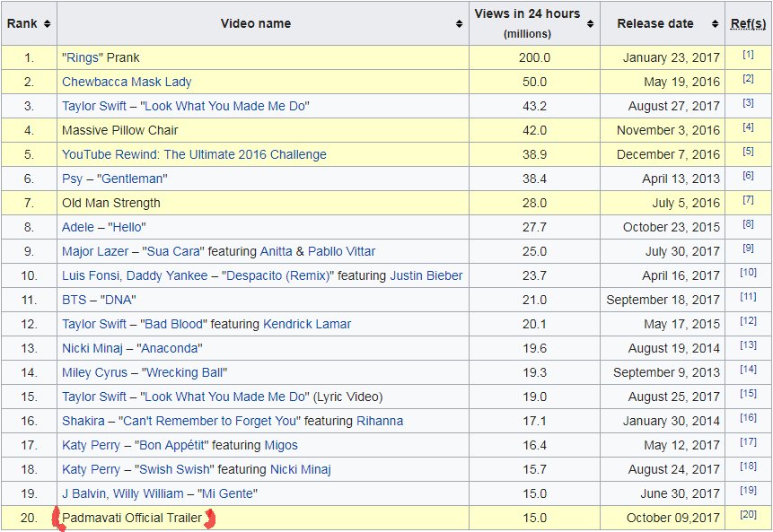The image size is (773, 532).
Task: Open Anitta link
Action: tap(277, 251)
